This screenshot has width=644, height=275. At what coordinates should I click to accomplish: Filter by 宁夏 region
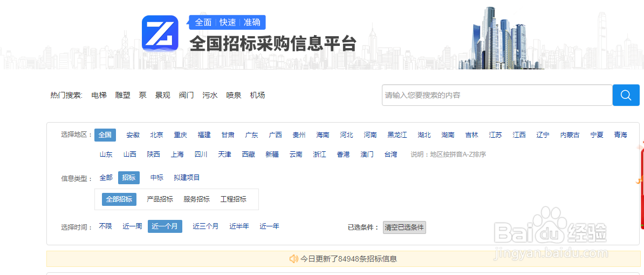click(x=597, y=135)
